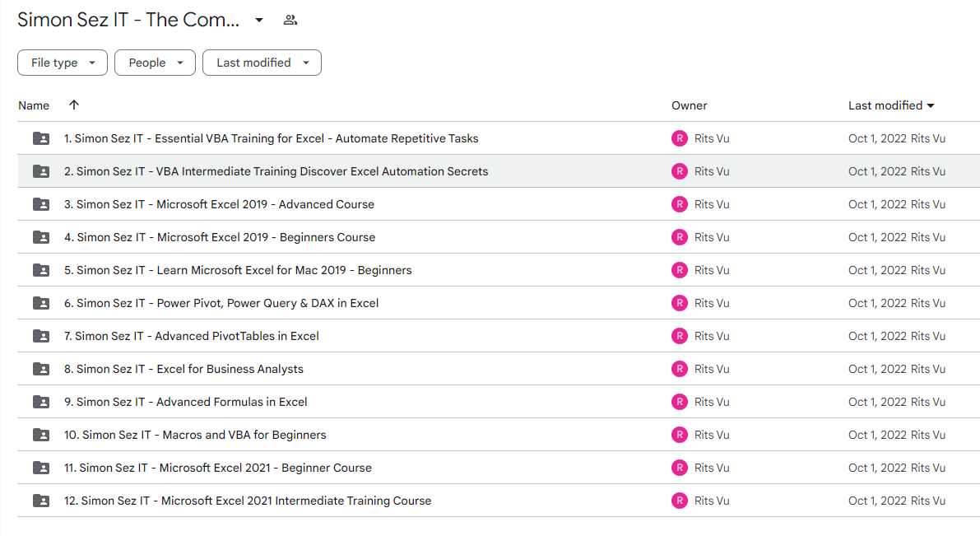Select '10. Macros and VBA for Beginners' name
This screenshot has height=536, width=980.
pos(195,435)
